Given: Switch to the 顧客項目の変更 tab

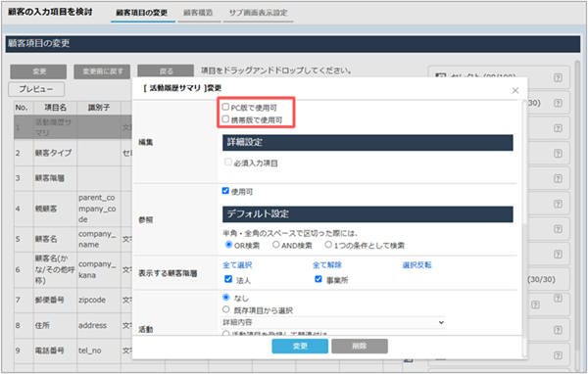Looking at the screenshot, I should tap(142, 13).
